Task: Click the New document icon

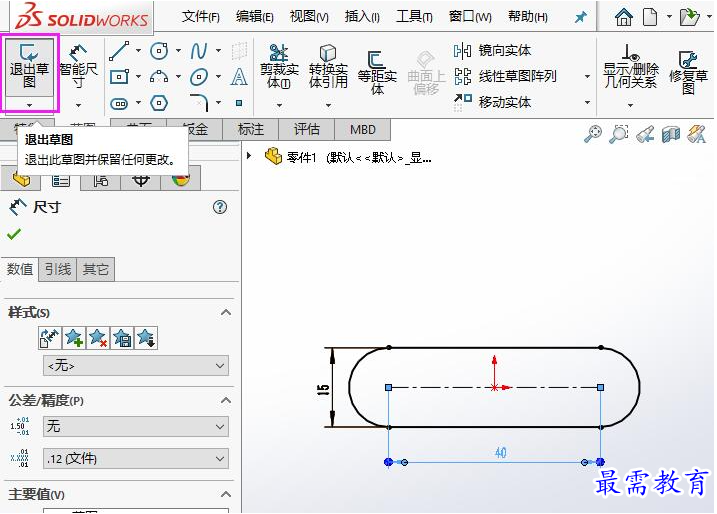Action: pyautogui.click(x=650, y=17)
